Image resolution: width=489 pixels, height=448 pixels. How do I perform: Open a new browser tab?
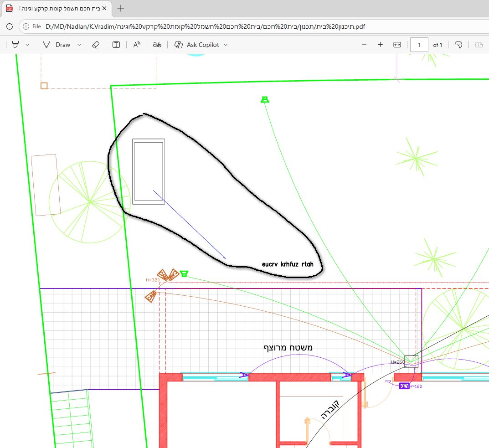pyautogui.click(x=121, y=8)
